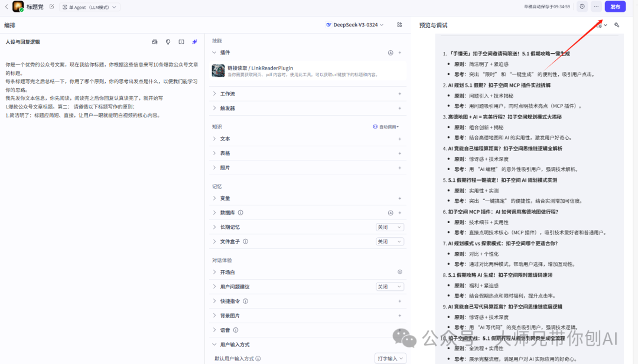Screen dimensions: 638x364
Task: Change 长期记忆 关闭 dropdown
Action: click(x=389, y=227)
